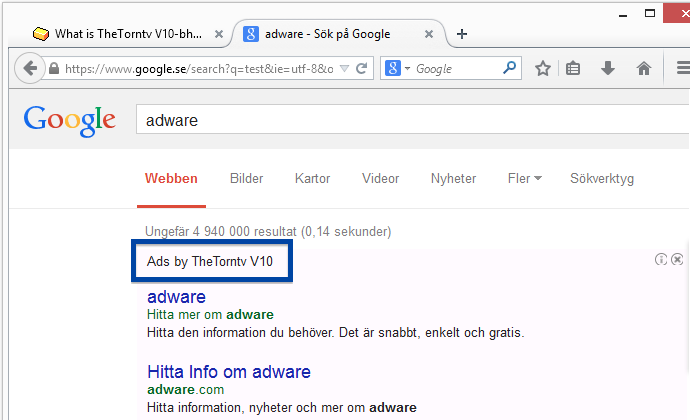
Task: Open 'Hitta Info om adware' link
Action: tap(229, 372)
